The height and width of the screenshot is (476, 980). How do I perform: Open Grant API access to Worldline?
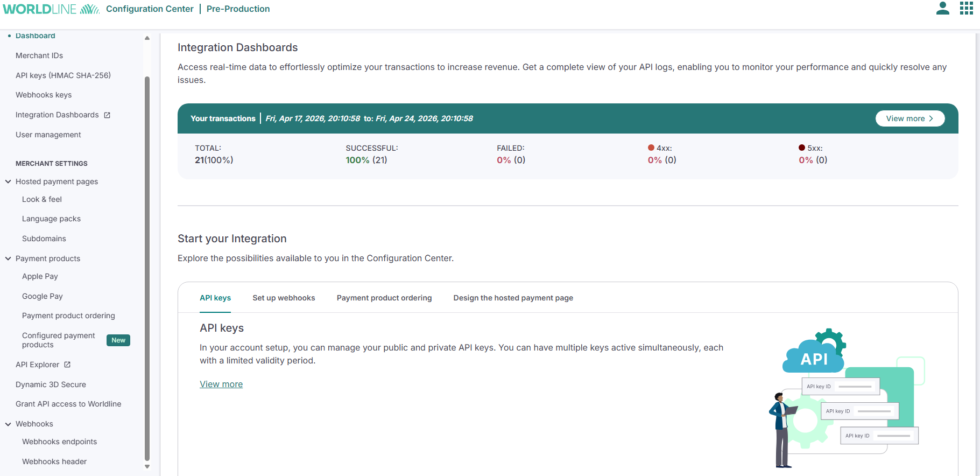(68, 404)
